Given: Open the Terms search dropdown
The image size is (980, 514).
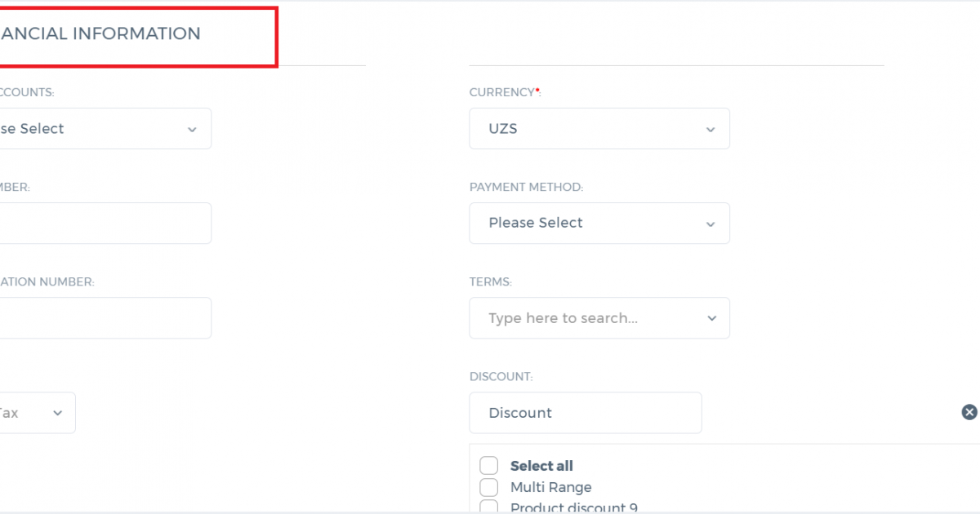Looking at the screenshot, I should [599, 318].
